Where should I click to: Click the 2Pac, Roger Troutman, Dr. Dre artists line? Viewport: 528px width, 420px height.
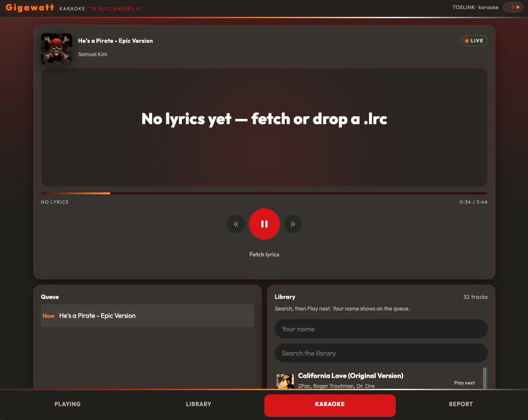pyautogui.click(x=336, y=386)
